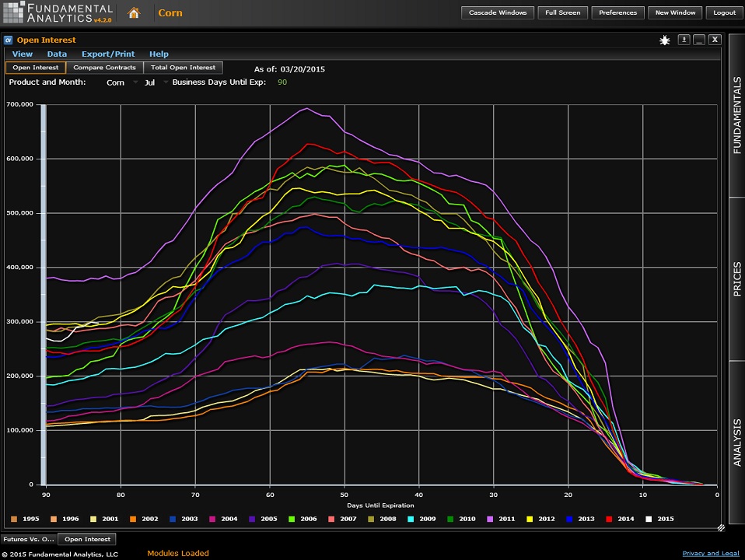Click the pin window exclamation icon
This screenshot has height=560, width=745.
point(684,40)
